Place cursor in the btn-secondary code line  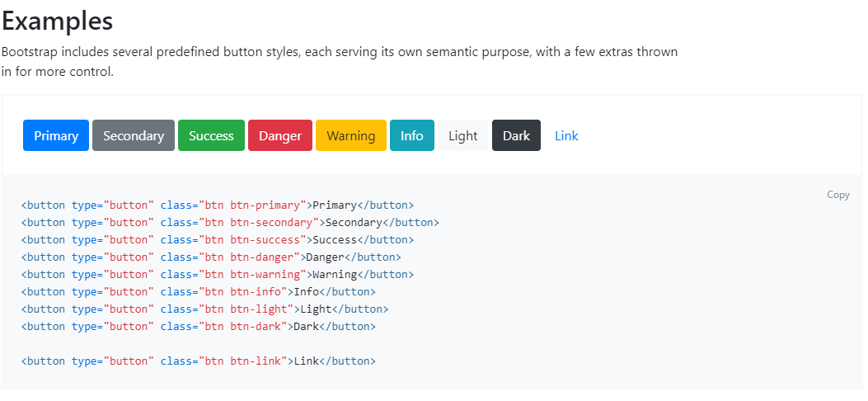tap(230, 222)
